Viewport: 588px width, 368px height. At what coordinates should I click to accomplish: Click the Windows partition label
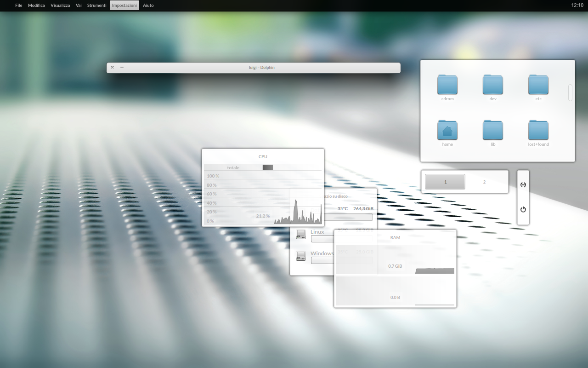tap(322, 253)
